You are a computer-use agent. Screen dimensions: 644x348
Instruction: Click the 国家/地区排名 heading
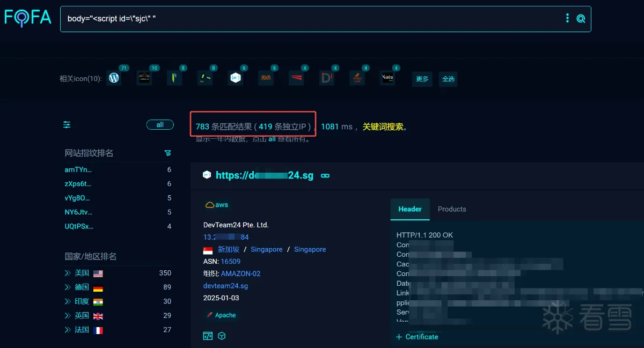pos(91,256)
